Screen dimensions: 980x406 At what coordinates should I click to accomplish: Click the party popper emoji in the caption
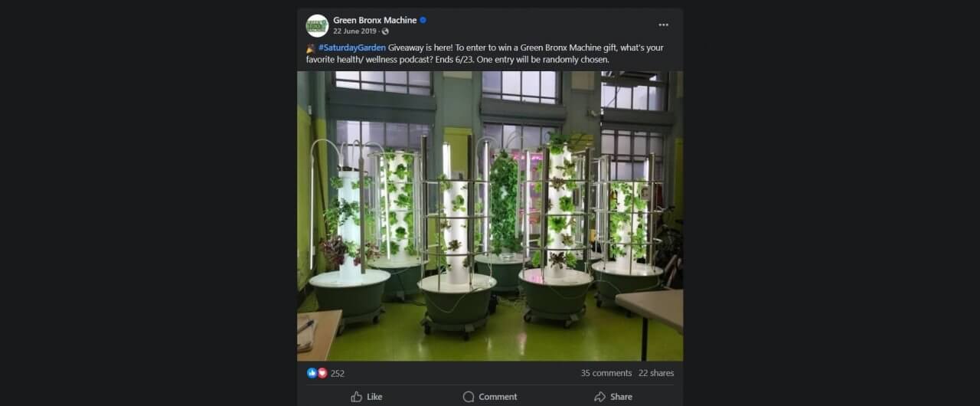click(311, 47)
